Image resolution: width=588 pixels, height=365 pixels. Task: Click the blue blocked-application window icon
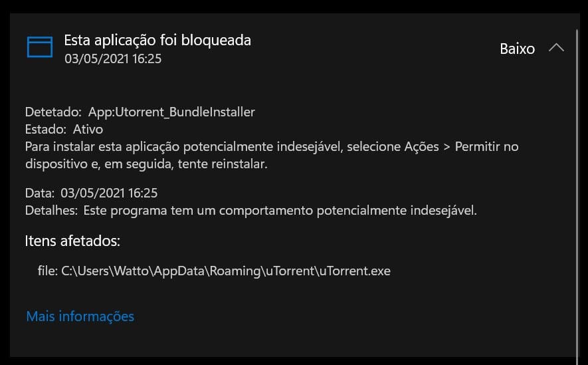40,47
